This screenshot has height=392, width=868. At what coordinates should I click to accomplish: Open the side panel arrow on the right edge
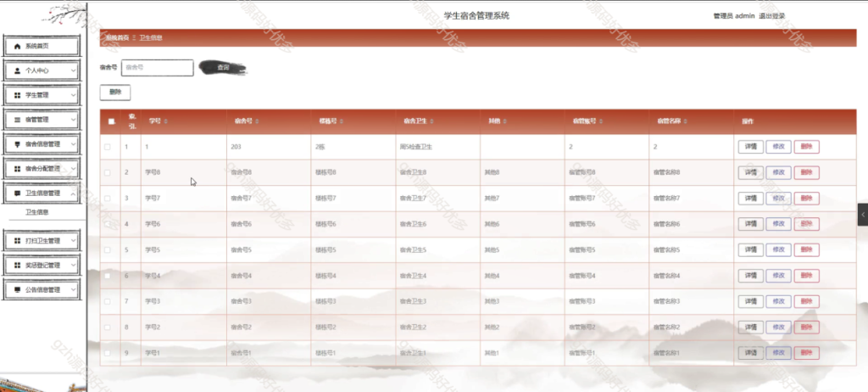[863, 216]
